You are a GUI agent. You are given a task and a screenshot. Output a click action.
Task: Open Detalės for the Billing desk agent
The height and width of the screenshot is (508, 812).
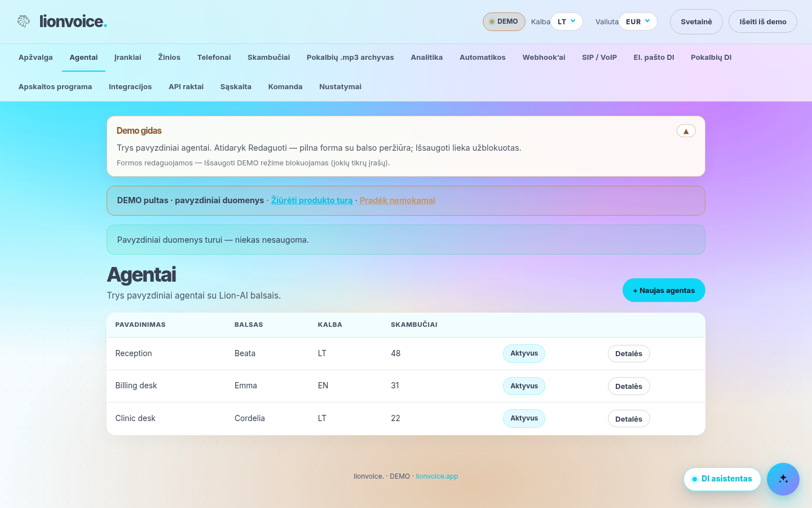[x=629, y=387]
